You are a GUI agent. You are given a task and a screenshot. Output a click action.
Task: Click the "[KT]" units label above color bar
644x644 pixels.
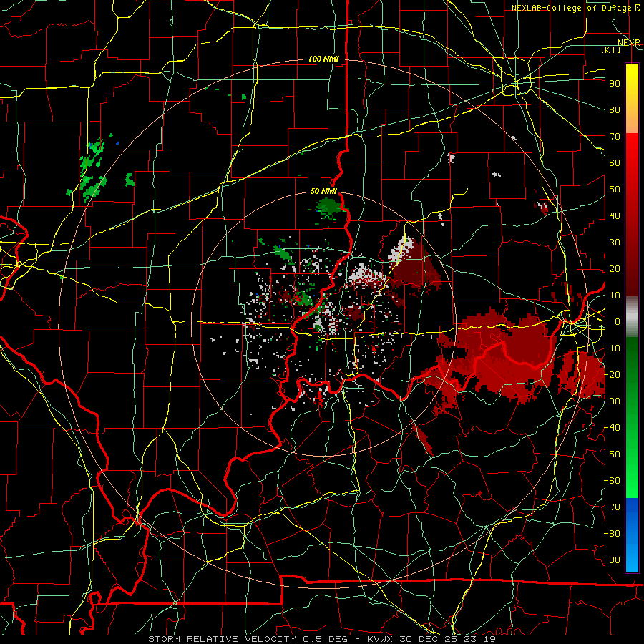point(611,49)
